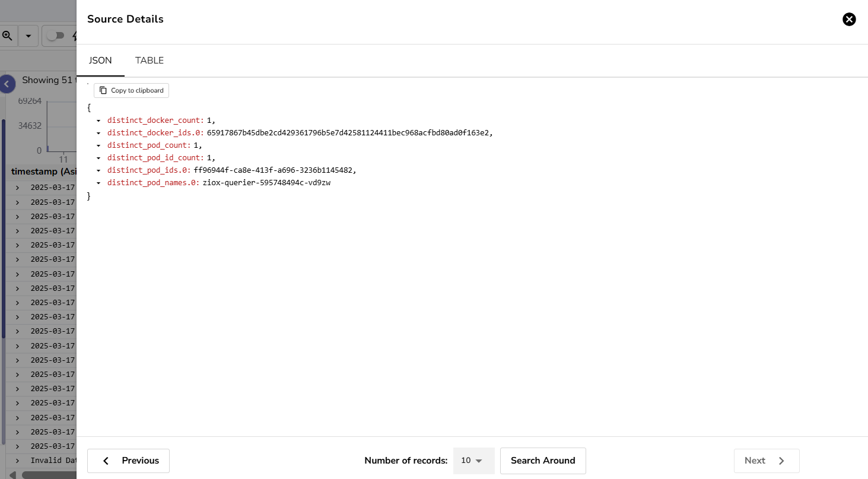The height and width of the screenshot is (479, 868).
Task: Open the Number of records dropdown
Action: [x=473, y=461]
